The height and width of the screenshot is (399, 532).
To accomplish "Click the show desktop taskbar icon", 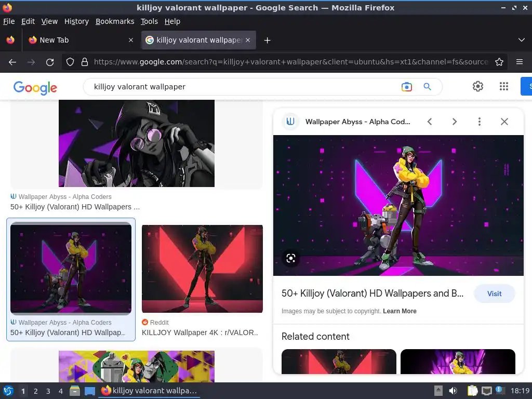I will tap(90, 391).
